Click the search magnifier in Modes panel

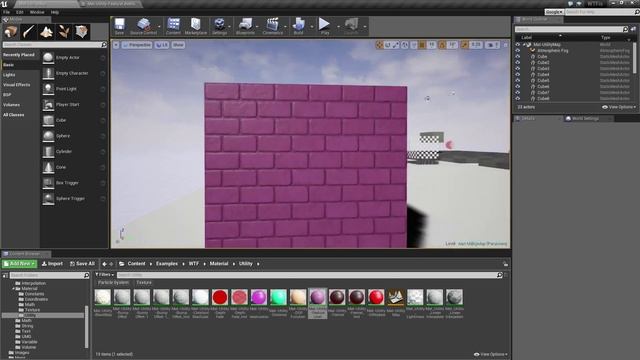pyautogui.click(x=104, y=44)
